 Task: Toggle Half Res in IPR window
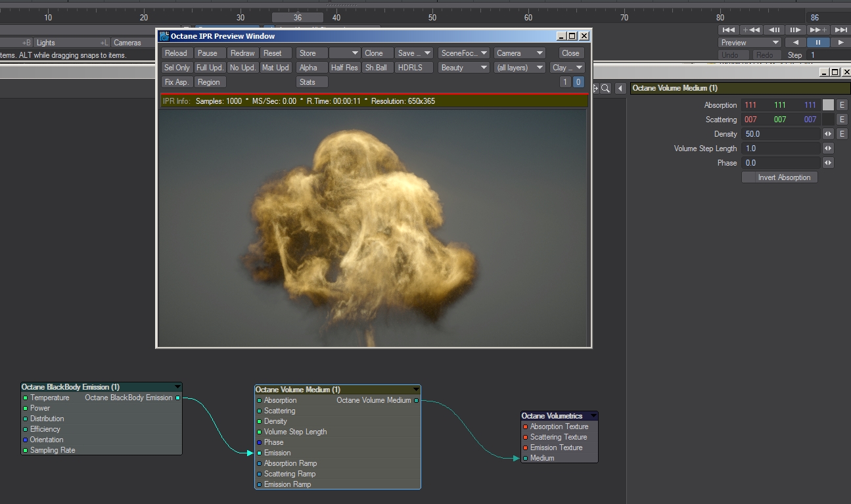(x=344, y=68)
